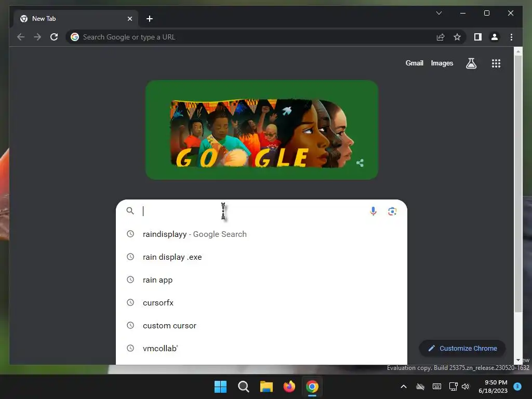This screenshot has height=399, width=532.
Task: Go forward with the forward arrow
Action: 37,37
